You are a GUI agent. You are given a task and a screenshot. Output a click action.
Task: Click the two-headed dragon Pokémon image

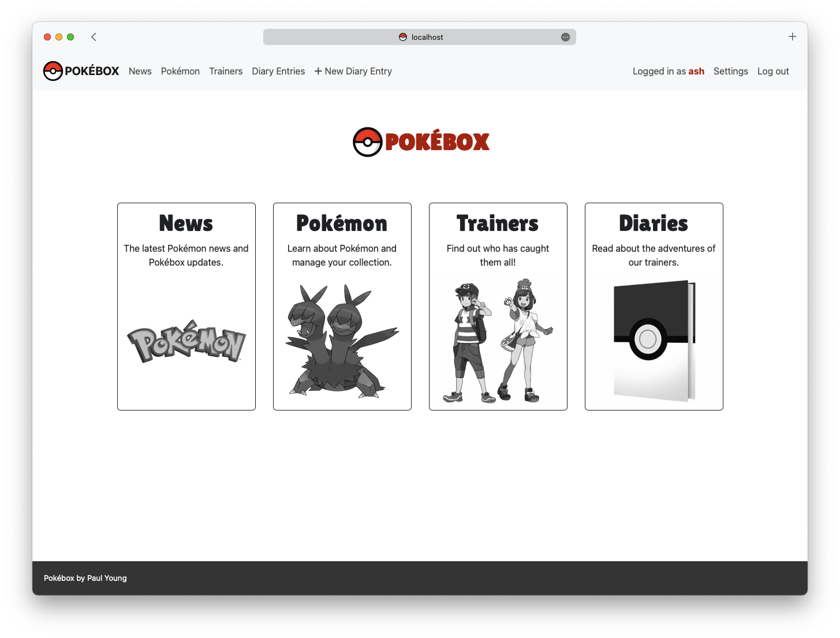(x=342, y=341)
